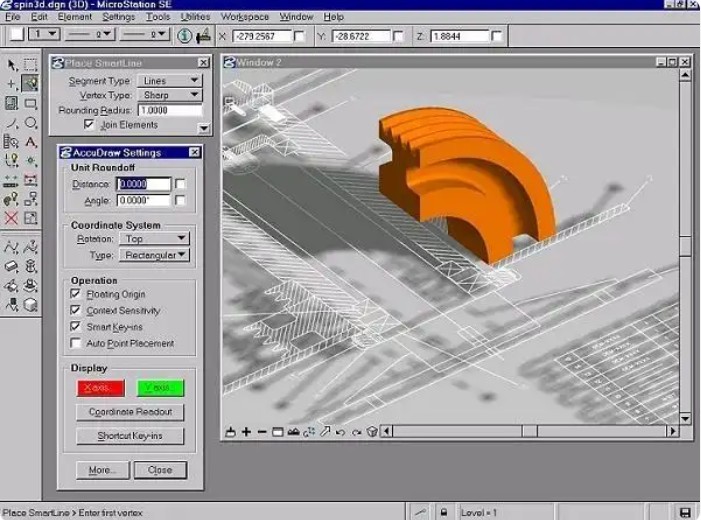Click the Zoom Out view control

click(x=262, y=432)
